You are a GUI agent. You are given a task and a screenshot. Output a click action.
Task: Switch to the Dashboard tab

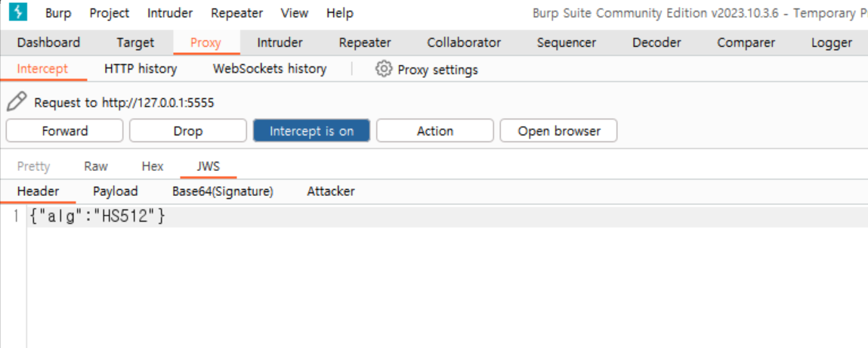48,42
